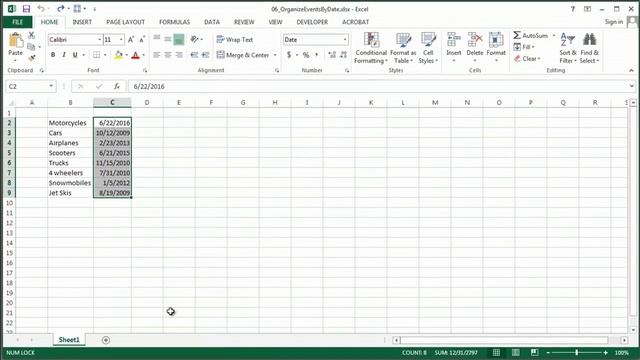This screenshot has height=360, width=640.
Task: Decrease decimal places
Action: pos(343,55)
